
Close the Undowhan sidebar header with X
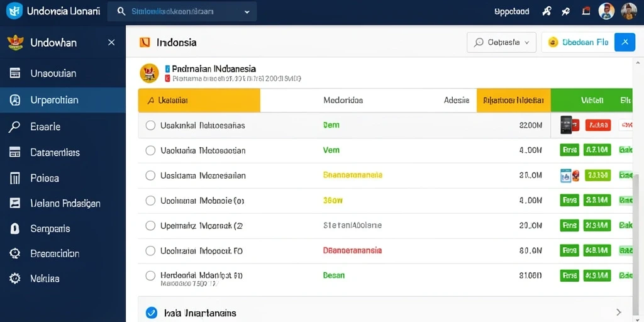coord(111,42)
